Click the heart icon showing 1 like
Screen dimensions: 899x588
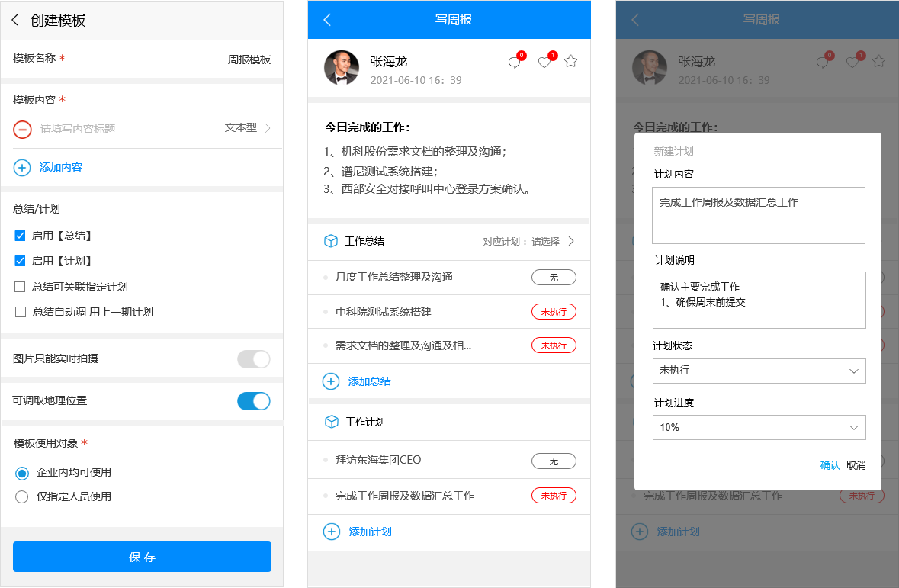[544, 63]
